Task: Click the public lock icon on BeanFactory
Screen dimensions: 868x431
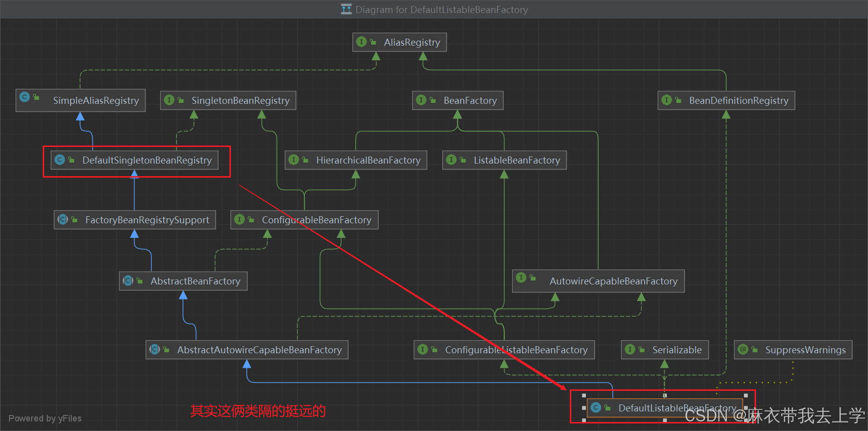Action: pyautogui.click(x=433, y=100)
